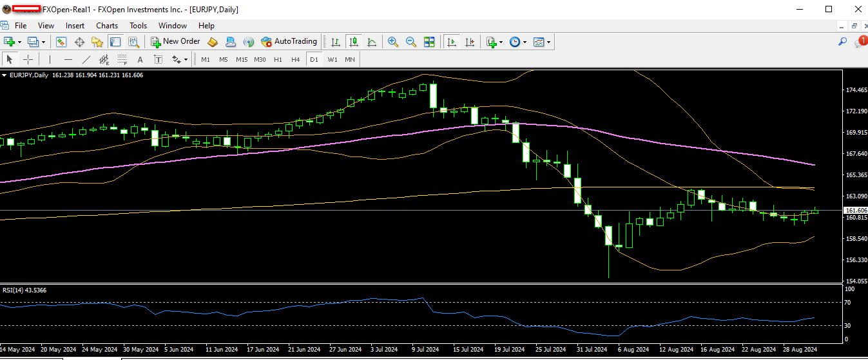
Task: Open the Window menu
Action: 173,26
